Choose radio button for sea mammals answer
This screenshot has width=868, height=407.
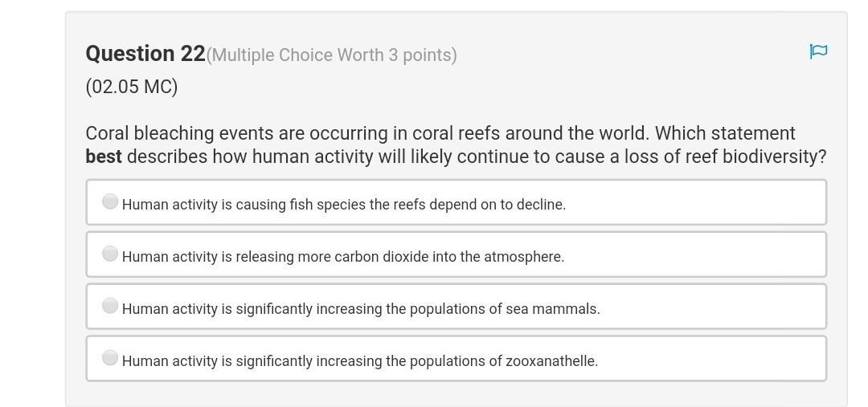click(x=110, y=306)
